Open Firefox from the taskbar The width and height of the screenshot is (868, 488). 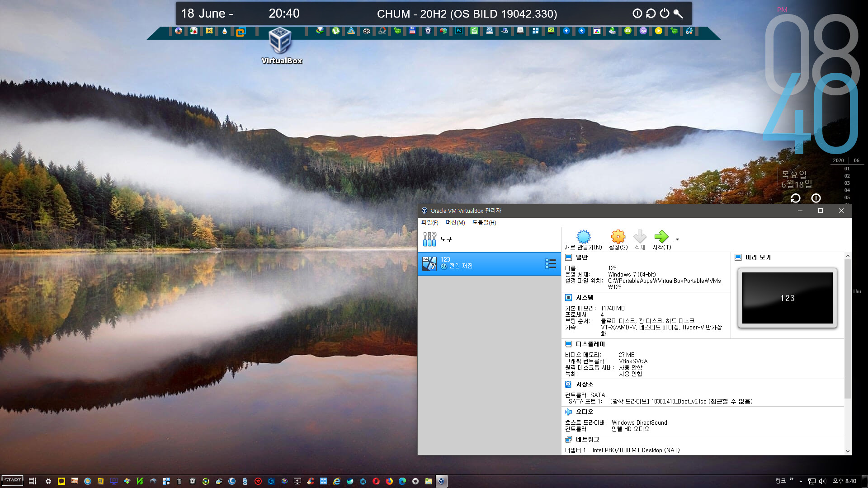coord(389,481)
